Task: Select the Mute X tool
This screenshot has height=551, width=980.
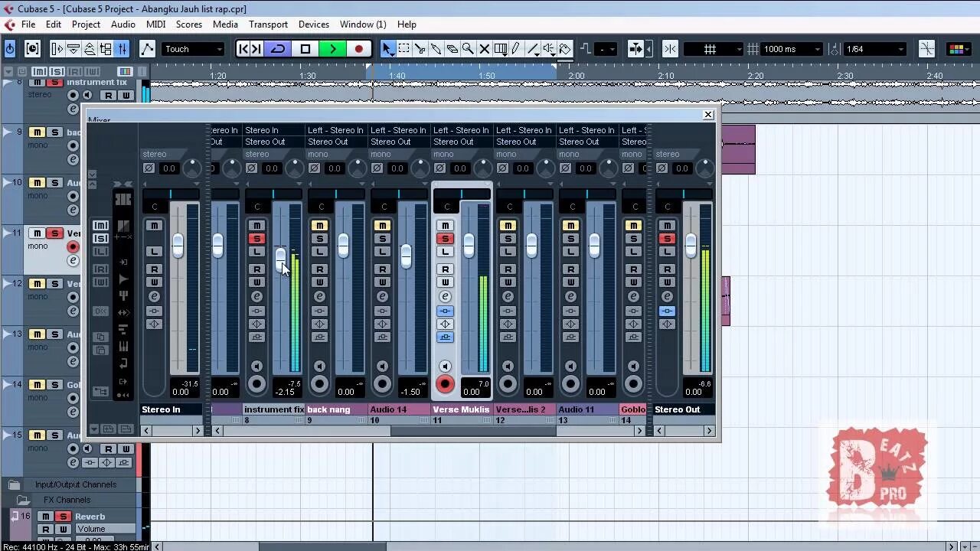Action: (484, 49)
